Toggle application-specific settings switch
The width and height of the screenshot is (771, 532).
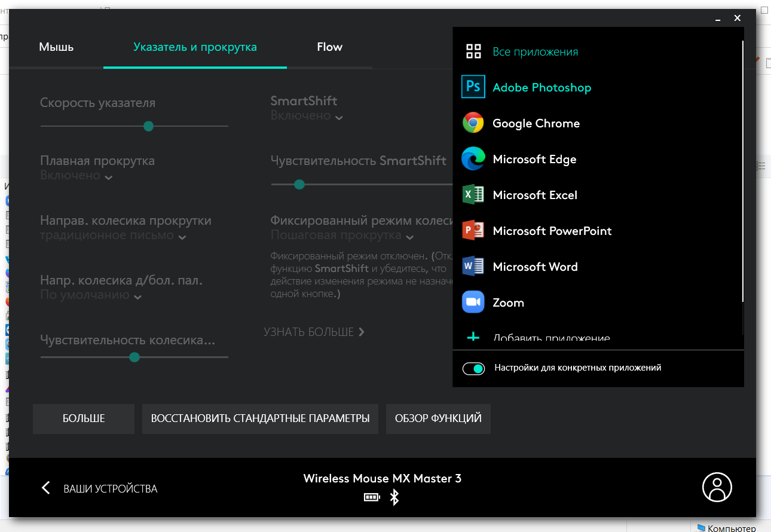point(473,368)
